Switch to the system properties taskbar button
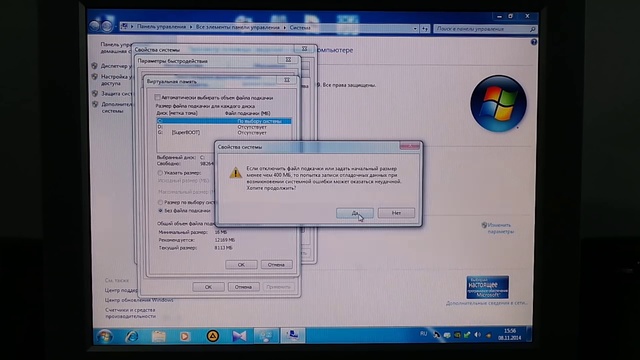The width and height of the screenshot is (640, 360). click(293, 336)
